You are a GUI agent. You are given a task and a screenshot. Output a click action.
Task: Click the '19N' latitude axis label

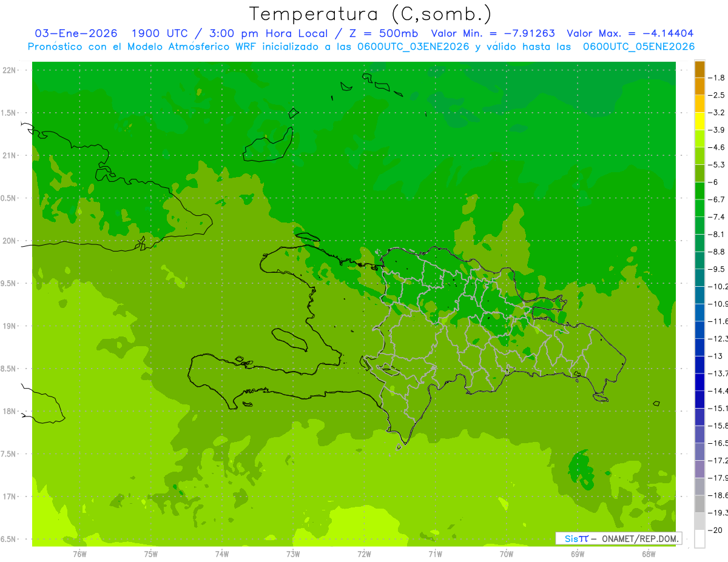(x=10, y=326)
